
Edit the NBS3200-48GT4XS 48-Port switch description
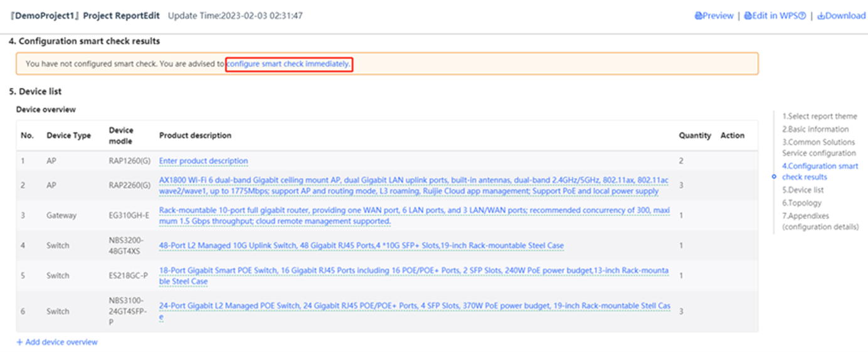(361, 245)
